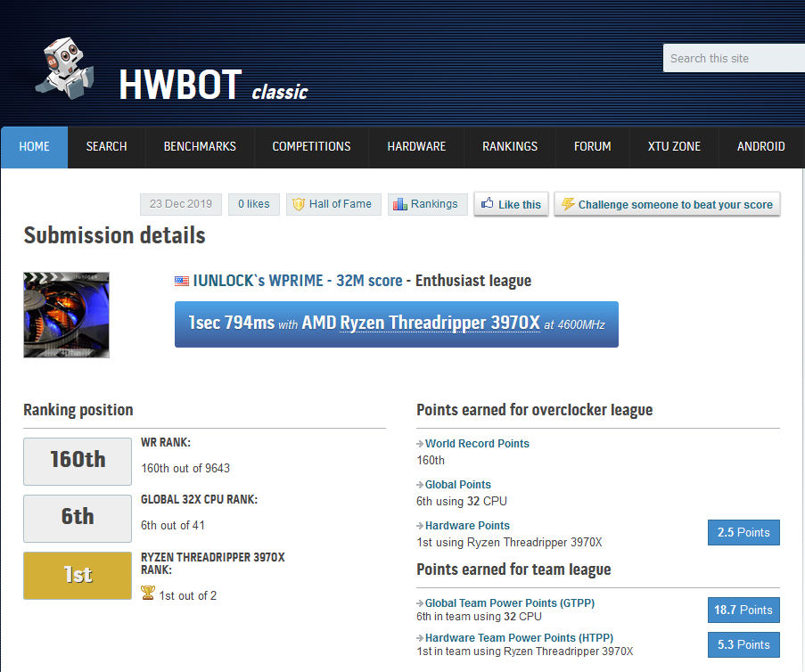
Task: Open the Hardware Points link
Action: (x=467, y=526)
